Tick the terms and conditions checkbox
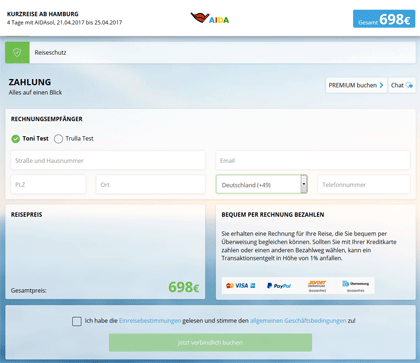The width and height of the screenshot is (420, 363). 77,321
